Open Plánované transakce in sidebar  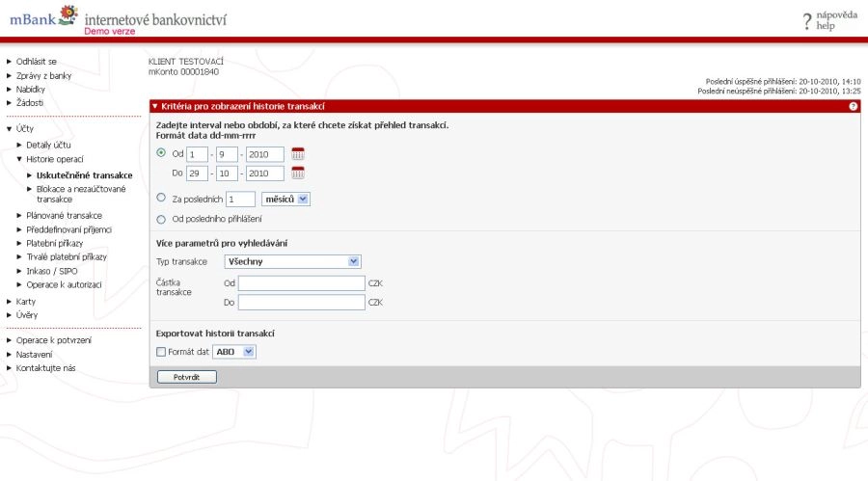tap(64, 216)
